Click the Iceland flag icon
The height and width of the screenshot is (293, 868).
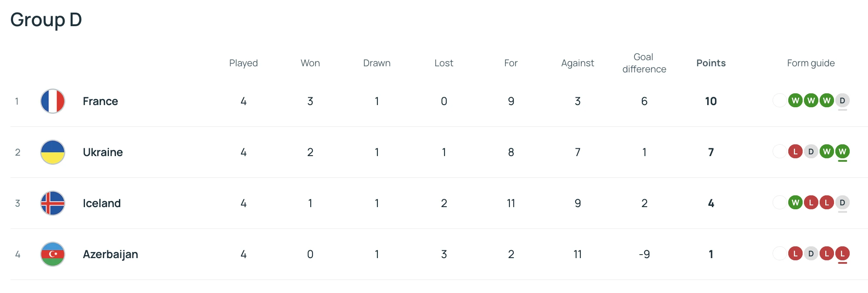53,203
